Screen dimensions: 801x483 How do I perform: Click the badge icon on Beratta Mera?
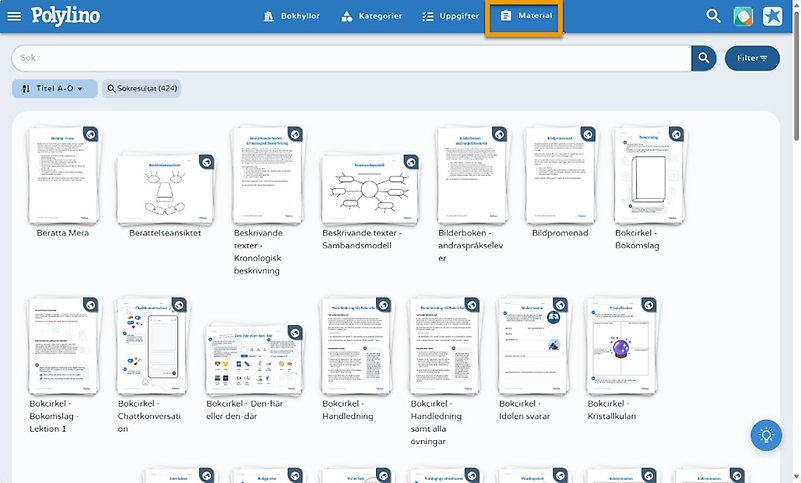point(90,134)
